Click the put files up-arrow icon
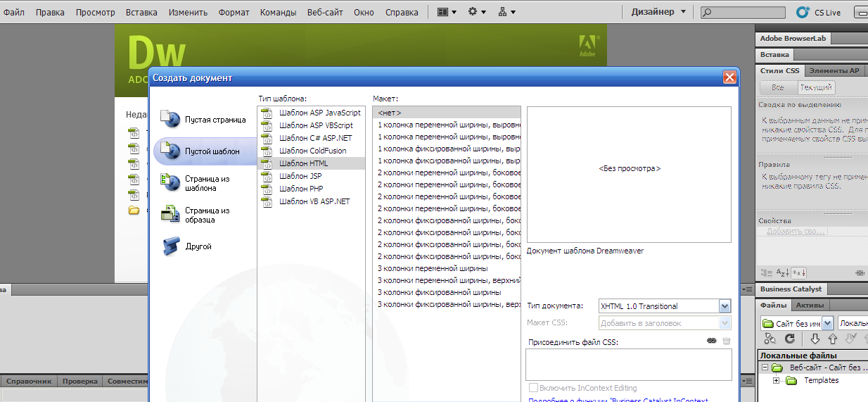 pyautogui.click(x=833, y=339)
